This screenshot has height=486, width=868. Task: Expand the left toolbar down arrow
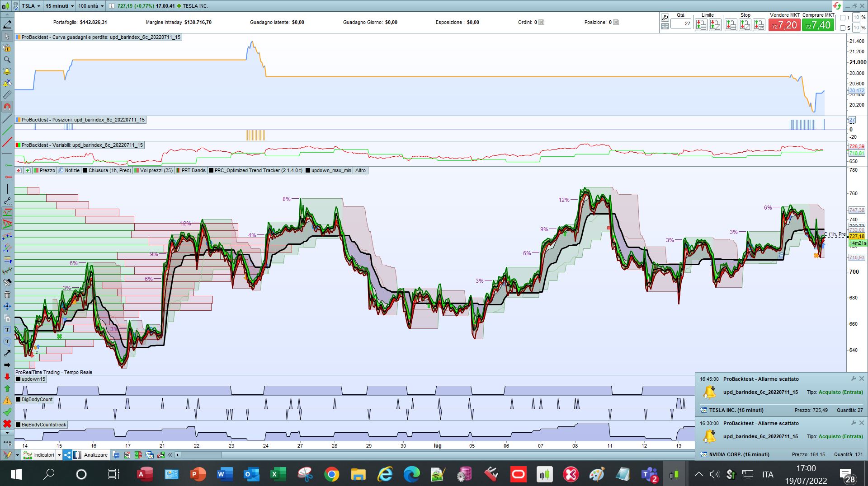(7, 433)
